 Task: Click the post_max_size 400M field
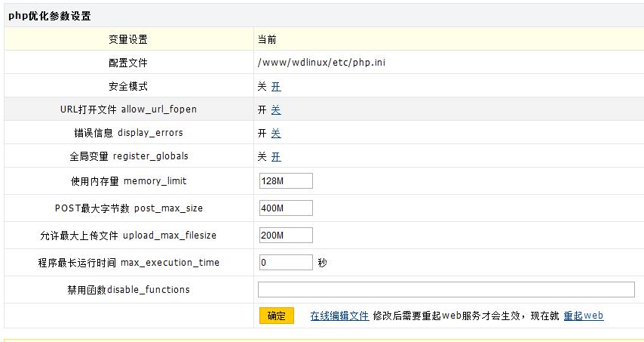285,208
